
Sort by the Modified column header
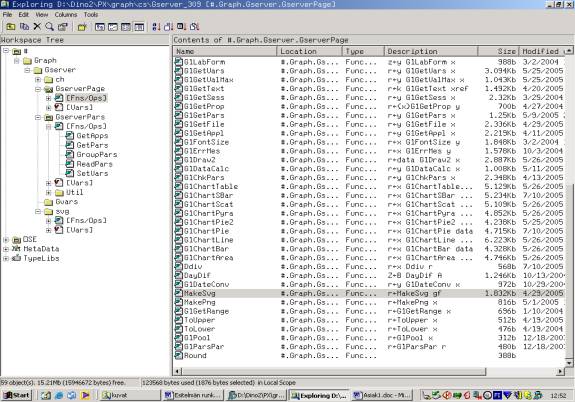[542, 51]
